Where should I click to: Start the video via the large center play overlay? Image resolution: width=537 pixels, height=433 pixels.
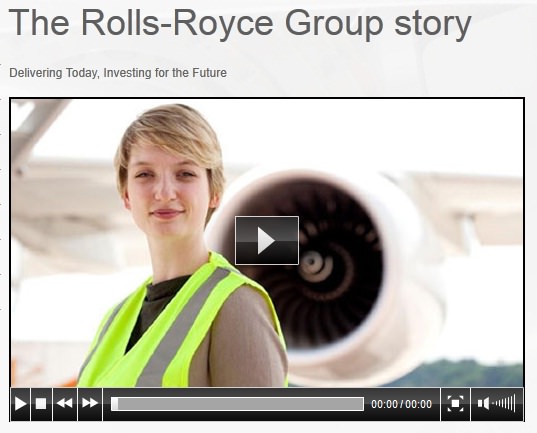click(x=267, y=240)
